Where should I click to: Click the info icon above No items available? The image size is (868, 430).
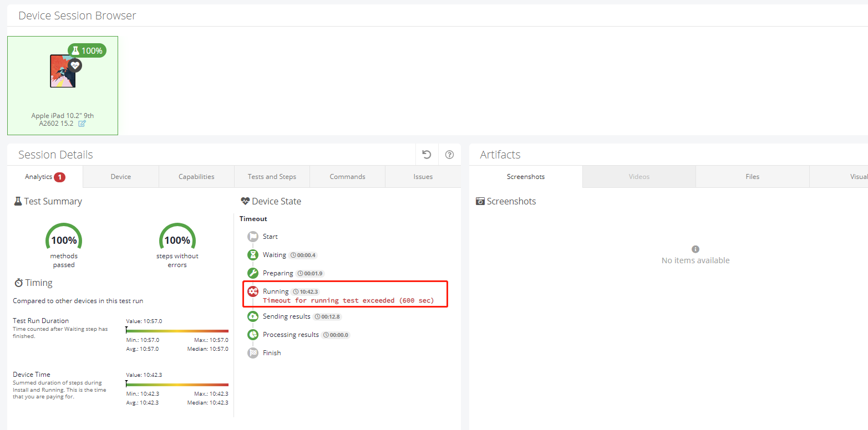[696, 249]
